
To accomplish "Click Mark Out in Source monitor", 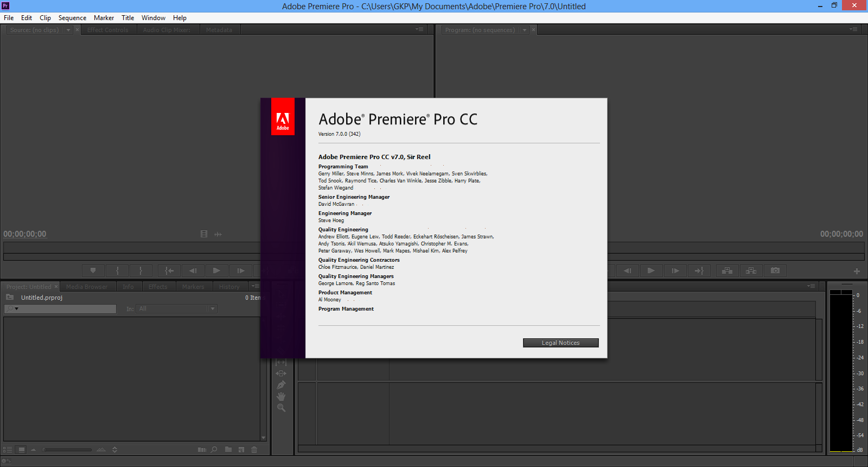I will click(141, 270).
